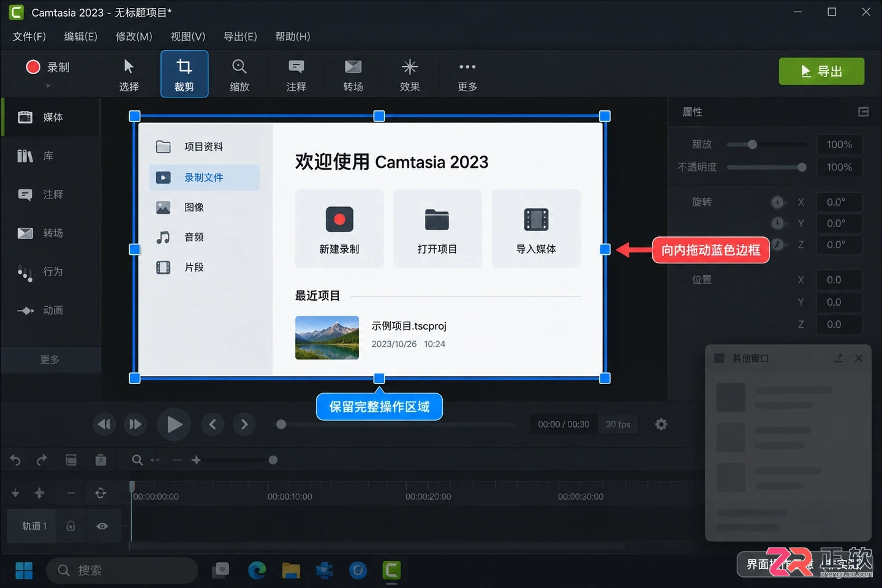This screenshot has height=588, width=882.
Task: Open Microsoft Edge from the taskbar
Action: click(x=257, y=571)
